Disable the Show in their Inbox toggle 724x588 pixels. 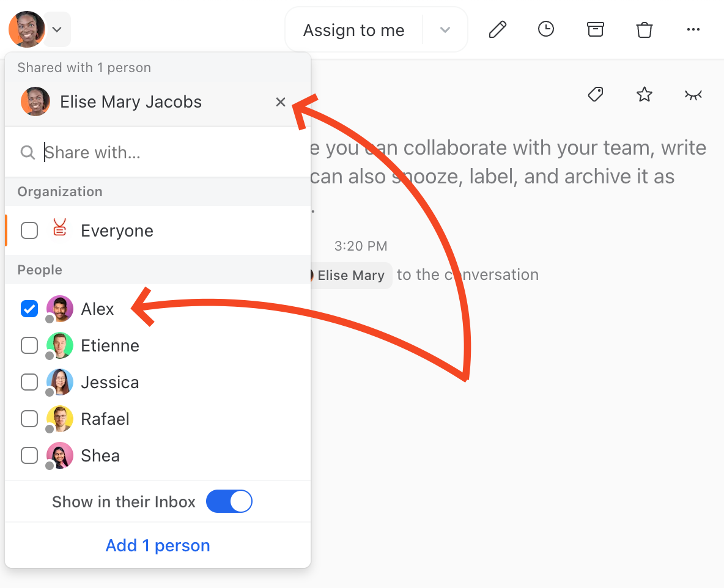coord(229,501)
